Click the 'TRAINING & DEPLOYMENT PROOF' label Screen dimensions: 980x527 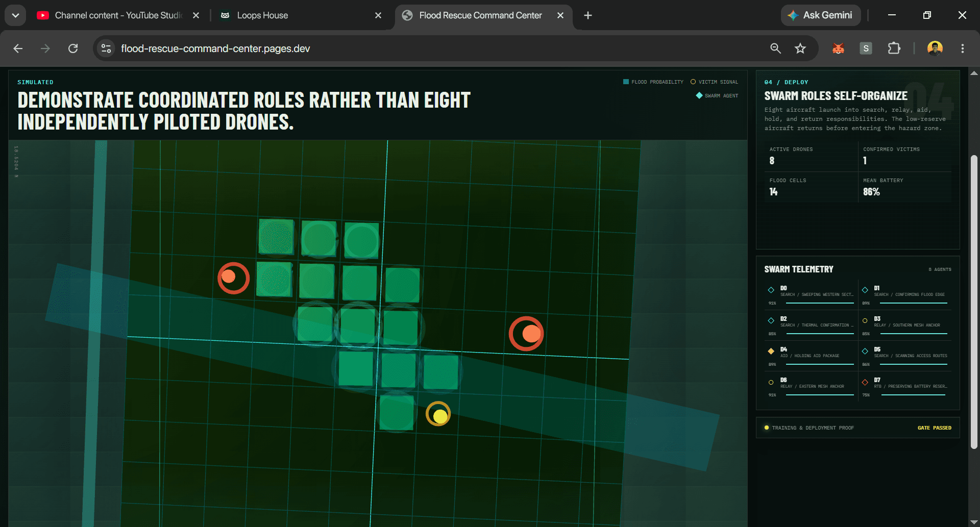pos(813,428)
